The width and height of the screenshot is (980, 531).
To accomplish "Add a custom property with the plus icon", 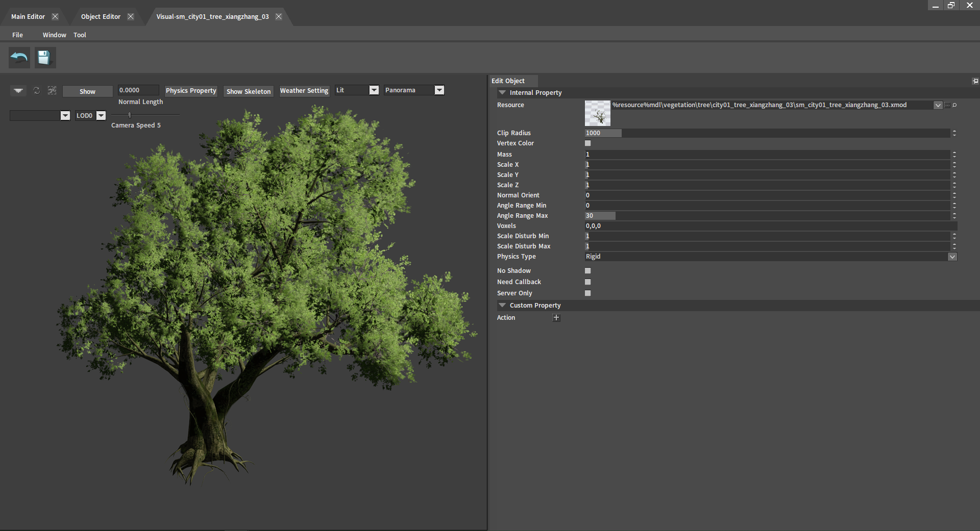I will click(556, 318).
